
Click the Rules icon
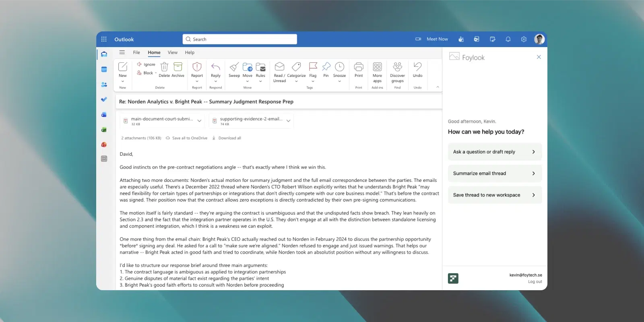(260, 66)
